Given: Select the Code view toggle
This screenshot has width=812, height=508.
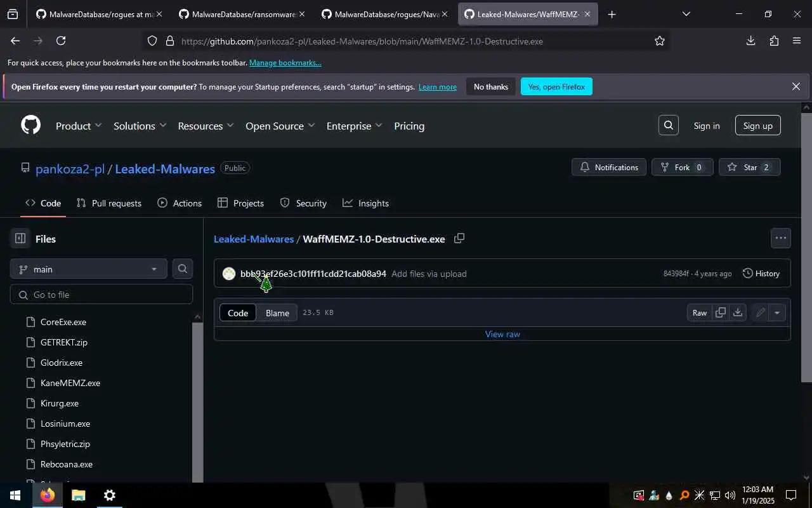Looking at the screenshot, I should (238, 312).
